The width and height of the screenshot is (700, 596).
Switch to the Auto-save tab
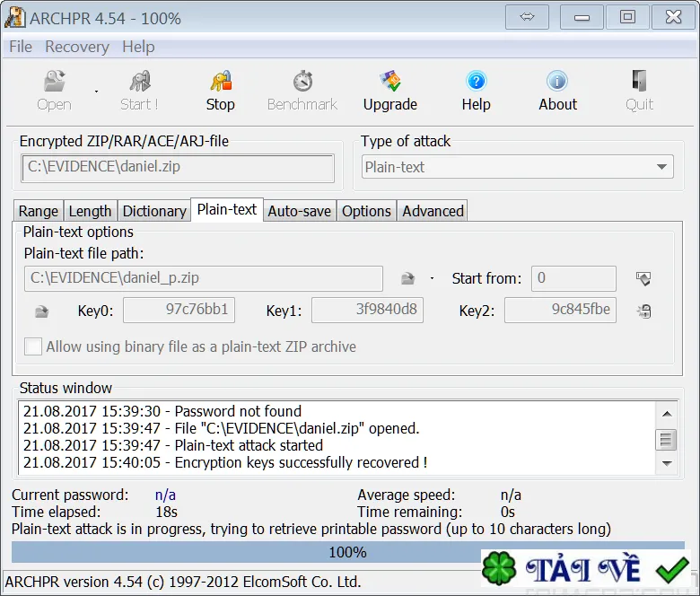click(300, 211)
